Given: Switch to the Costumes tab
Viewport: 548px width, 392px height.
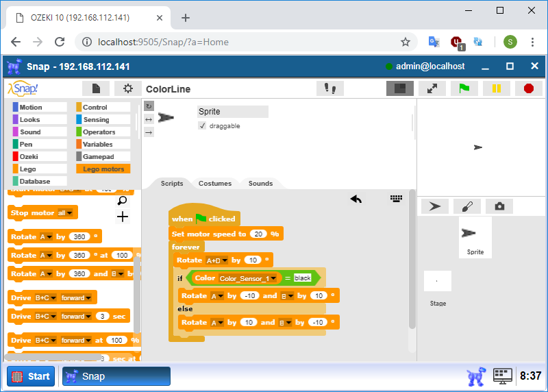Looking at the screenshot, I should point(215,183).
